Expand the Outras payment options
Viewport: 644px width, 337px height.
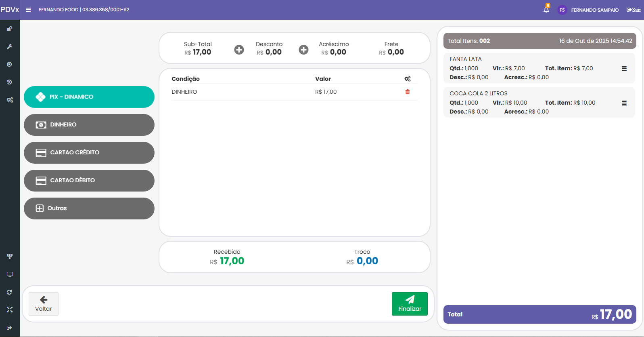(x=89, y=209)
